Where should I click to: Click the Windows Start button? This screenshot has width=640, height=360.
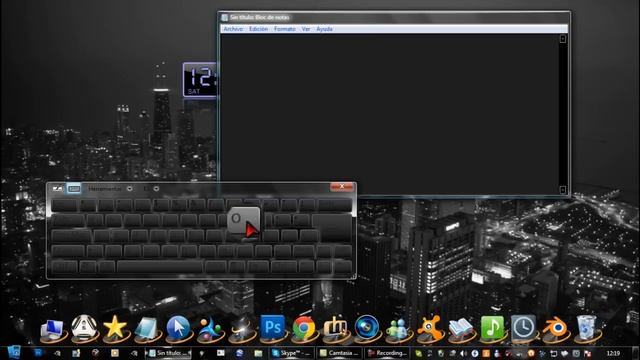click(x=13, y=353)
